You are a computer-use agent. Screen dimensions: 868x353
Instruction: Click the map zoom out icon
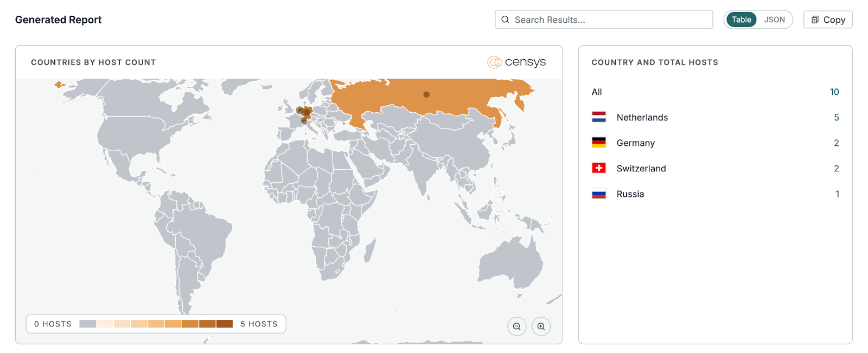pos(516,326)
